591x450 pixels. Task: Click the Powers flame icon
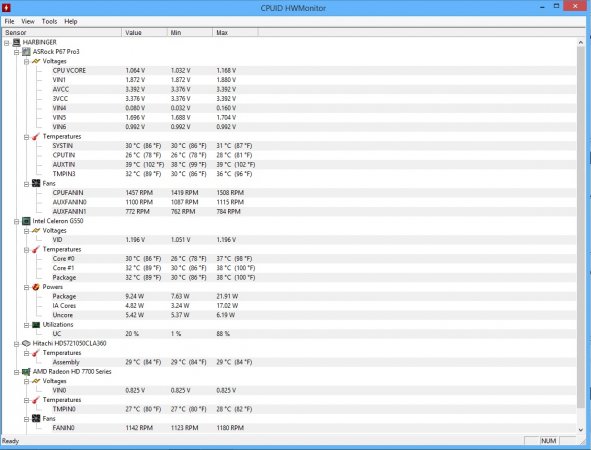pos(36,287)
